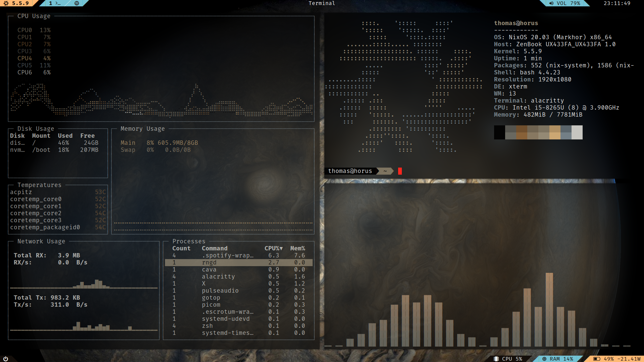Click the RAM module icon in status bar
The width and height of the screenshot is (644, 362).
[x=544, y=359]
